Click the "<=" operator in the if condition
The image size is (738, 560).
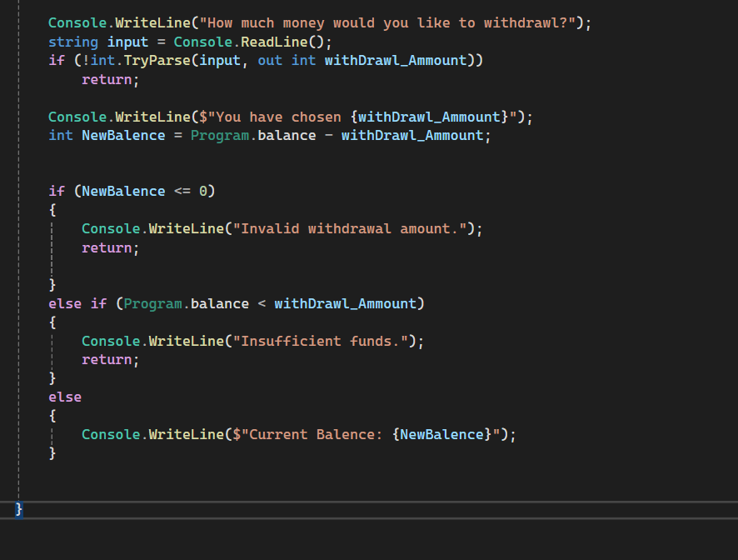click(182, 191)
